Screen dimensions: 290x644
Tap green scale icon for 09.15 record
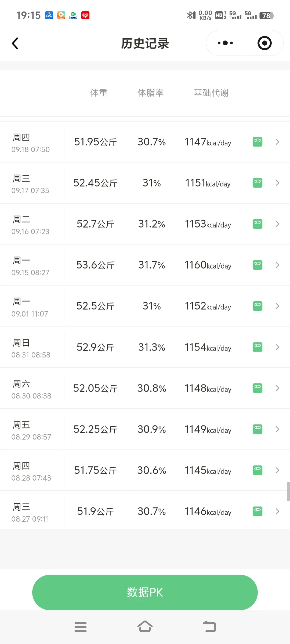click(x=258, y=265)
